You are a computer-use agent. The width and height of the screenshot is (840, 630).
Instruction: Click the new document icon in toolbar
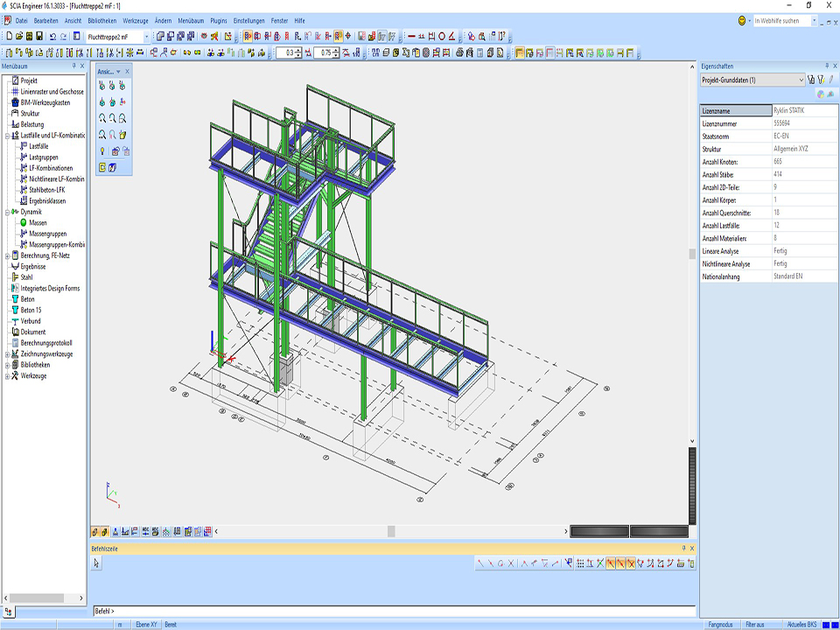(8, 37)
